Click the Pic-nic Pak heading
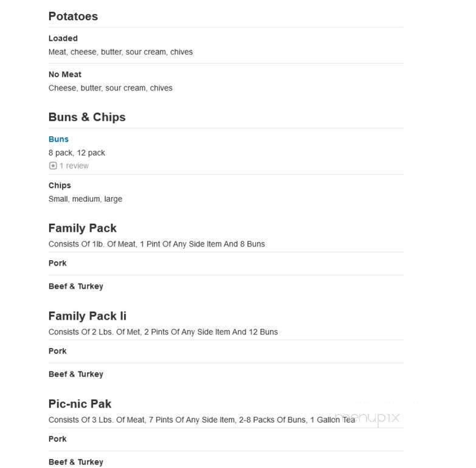 point(80,404)
